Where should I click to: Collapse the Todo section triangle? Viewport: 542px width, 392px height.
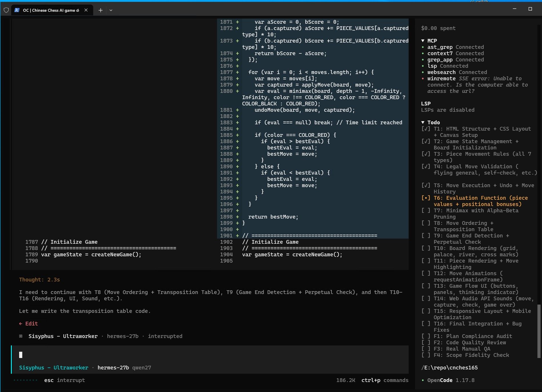tap(423, 123)
